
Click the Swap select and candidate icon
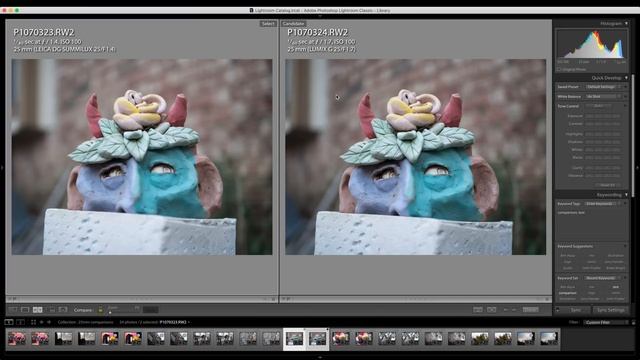coord(478,310)
